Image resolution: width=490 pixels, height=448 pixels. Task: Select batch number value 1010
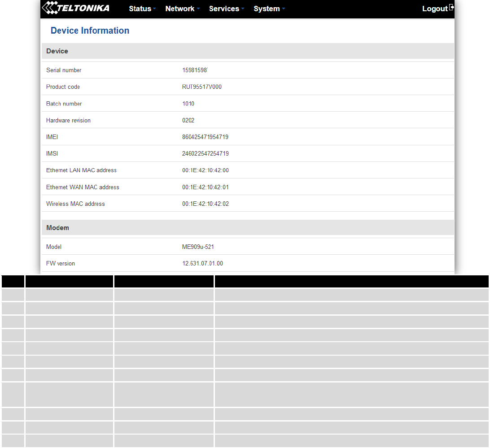point(188,104)
